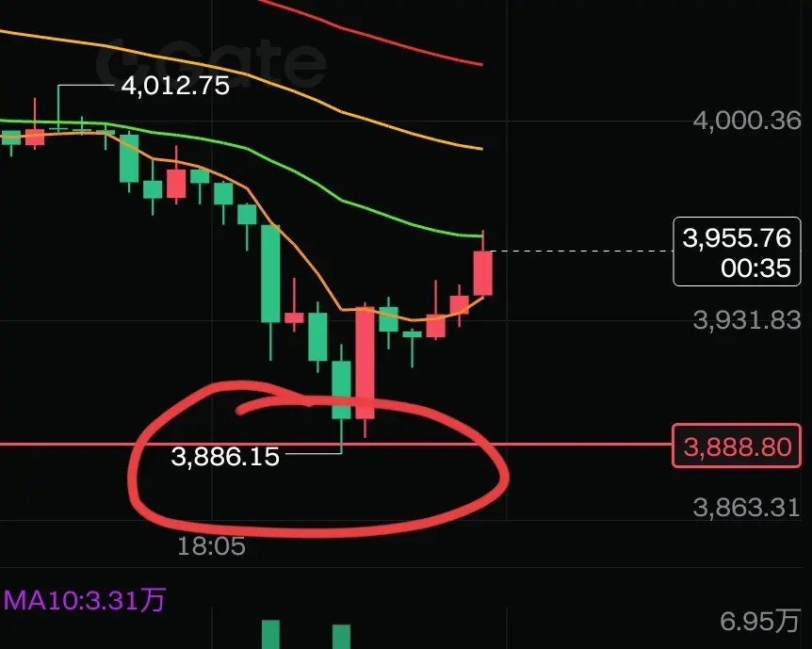Click the dashed current price line
Image resolution: width=812 pixels, height=649 pixels.
pos(581,251)
